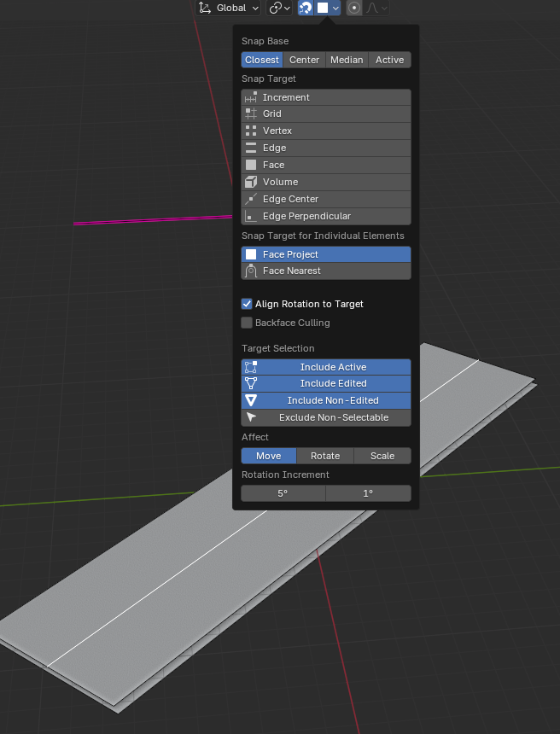Image resolution: width=560 pixels, height=734 pixels.
Task: Set snap base to Center
Action: point(304,60)
